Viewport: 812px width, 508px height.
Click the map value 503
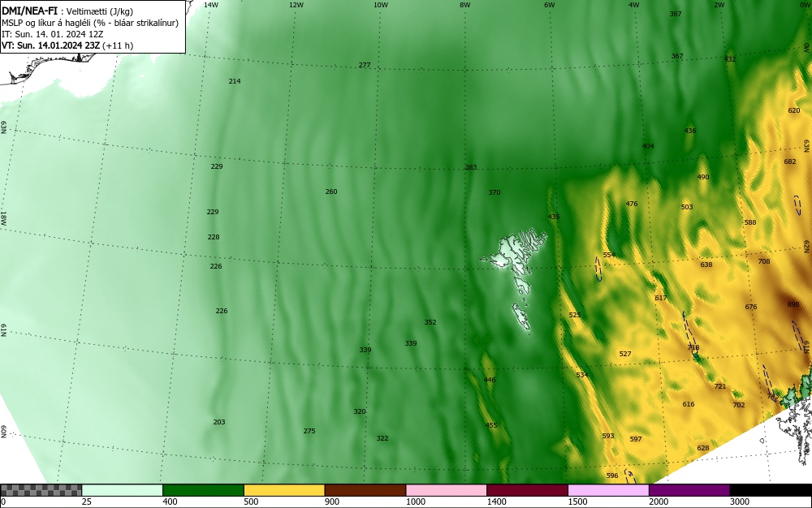[x=687, y=207]
